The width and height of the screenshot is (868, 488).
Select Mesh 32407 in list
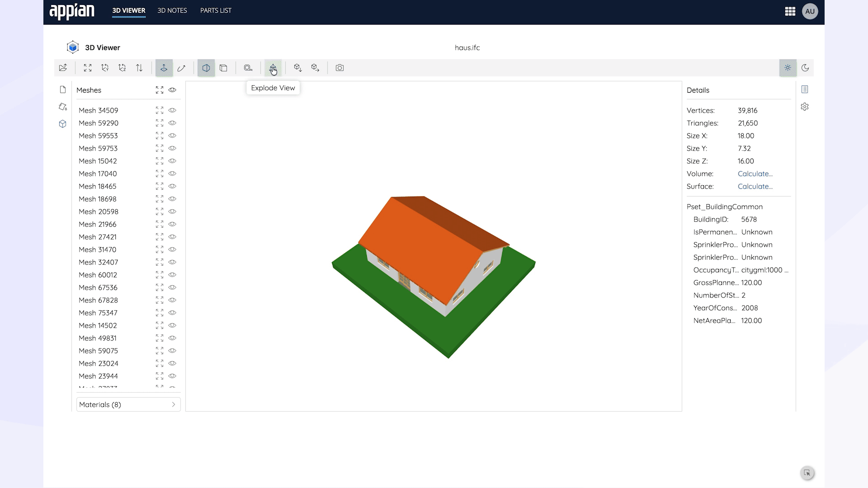coord(99,262)
